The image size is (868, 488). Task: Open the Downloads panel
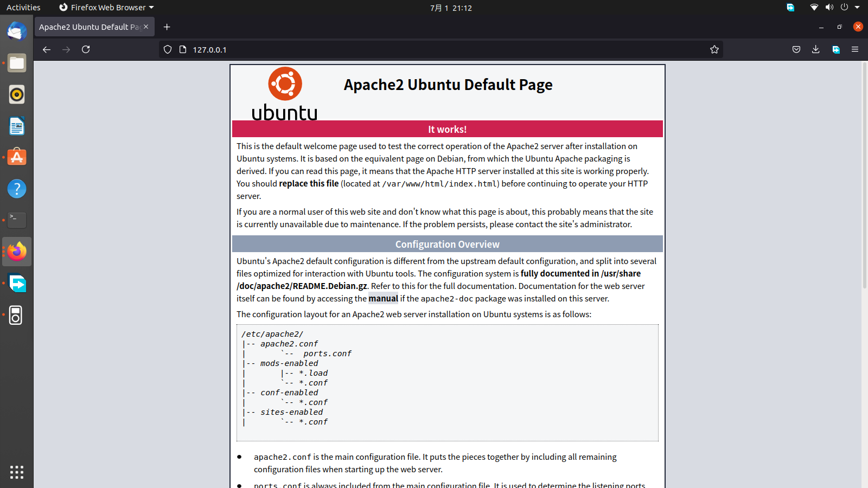coord(815,49)
